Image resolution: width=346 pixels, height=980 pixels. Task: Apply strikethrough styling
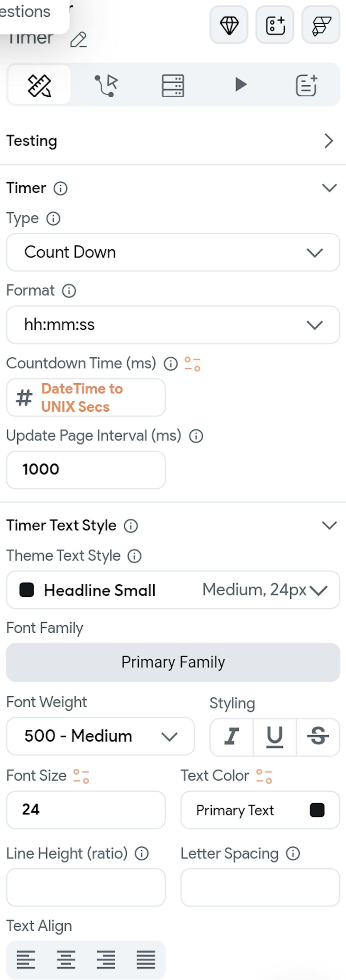point(319,735)
